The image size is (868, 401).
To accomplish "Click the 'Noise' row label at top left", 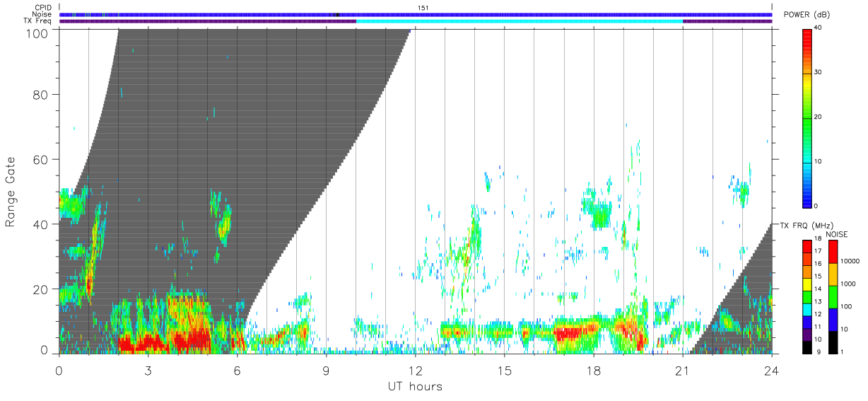I will (x=42, y=14).
